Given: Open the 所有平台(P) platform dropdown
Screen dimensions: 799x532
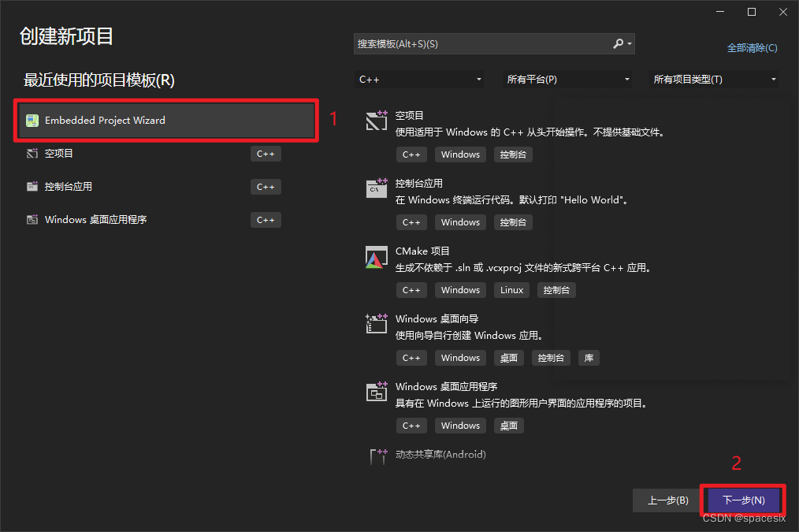Looking at the screenshot, I should tap(567, 80).
